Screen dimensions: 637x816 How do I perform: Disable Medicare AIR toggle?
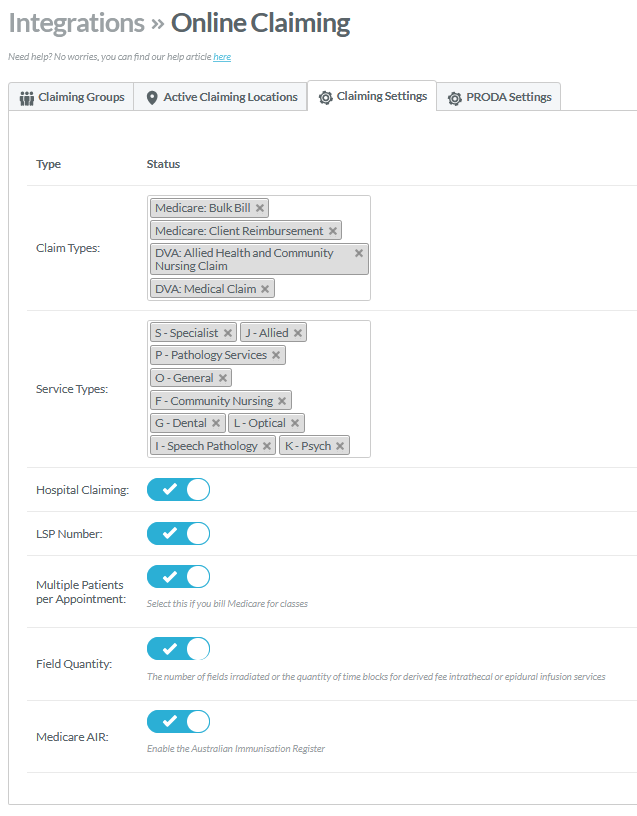tap(178, 721)
